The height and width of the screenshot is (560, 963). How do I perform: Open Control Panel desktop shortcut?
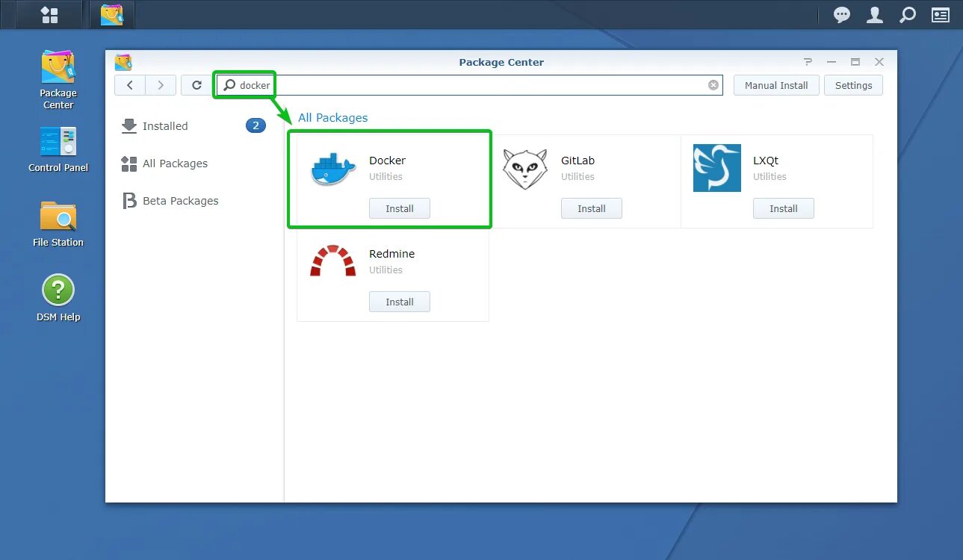(x=58, y=149)
